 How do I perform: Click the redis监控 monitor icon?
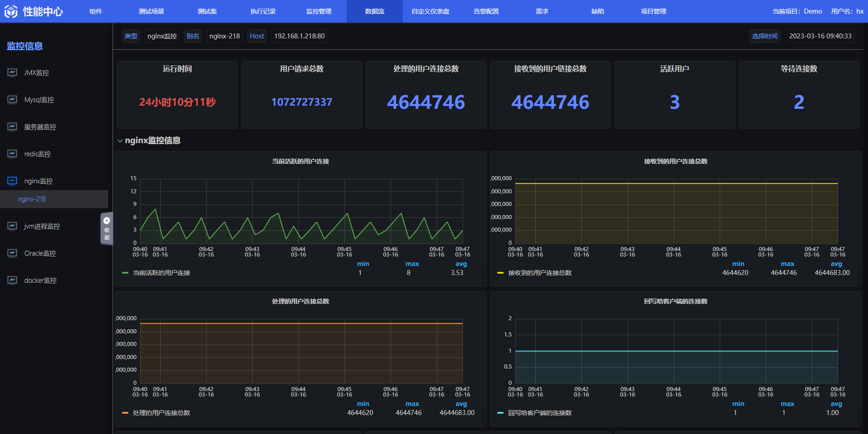(12, 154)
